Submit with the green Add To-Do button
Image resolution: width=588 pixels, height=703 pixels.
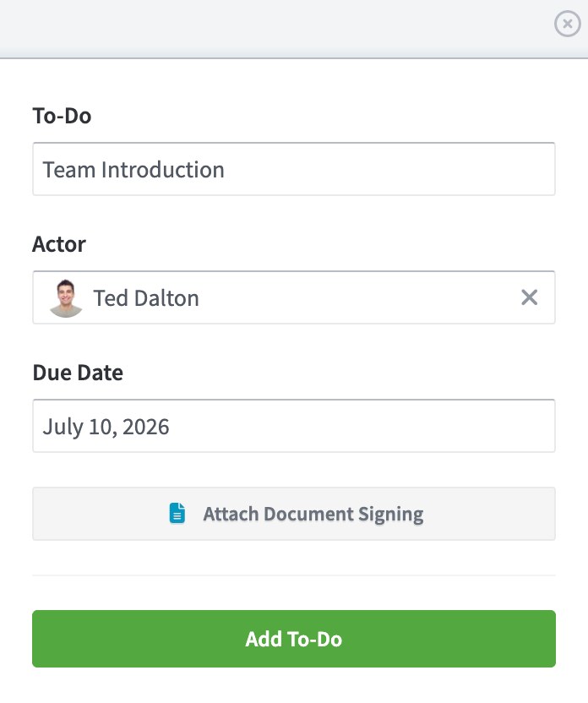(x=294, y=639)
